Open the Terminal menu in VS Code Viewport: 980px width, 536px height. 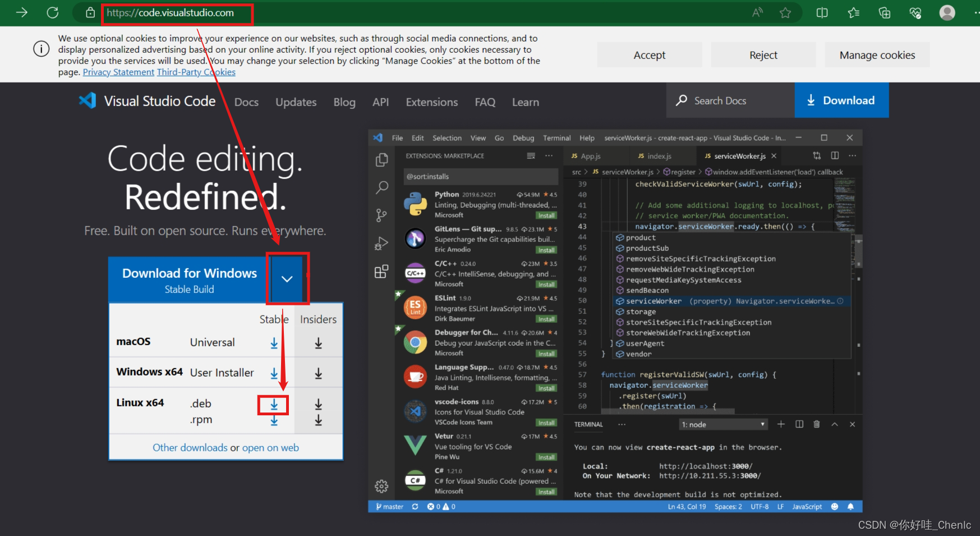[556, 138]
